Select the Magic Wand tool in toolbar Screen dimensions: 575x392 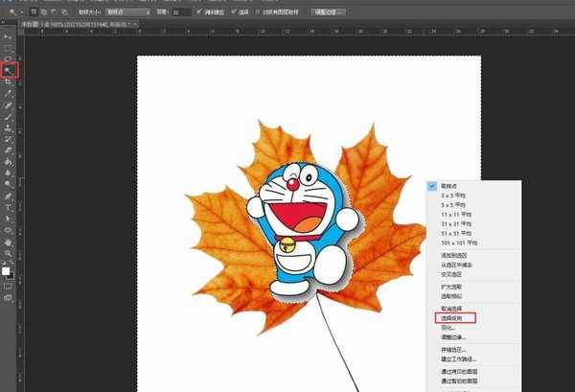[9, 70]
